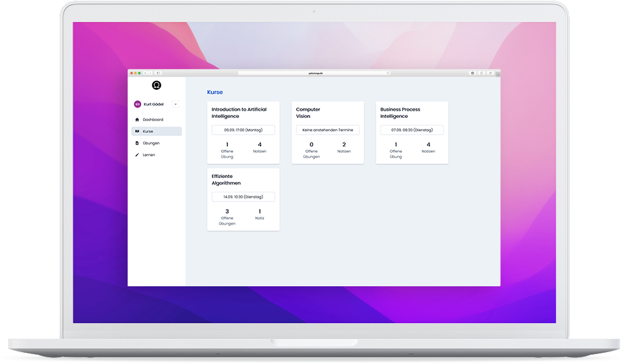Open the dropdown next to Kurt Gödel
This screenshot has width=622, height=364.
[x=176, y=104]
